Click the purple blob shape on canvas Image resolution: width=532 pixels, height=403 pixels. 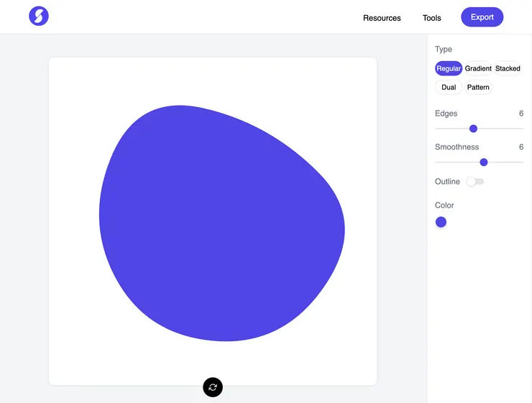tap(222, 223)
